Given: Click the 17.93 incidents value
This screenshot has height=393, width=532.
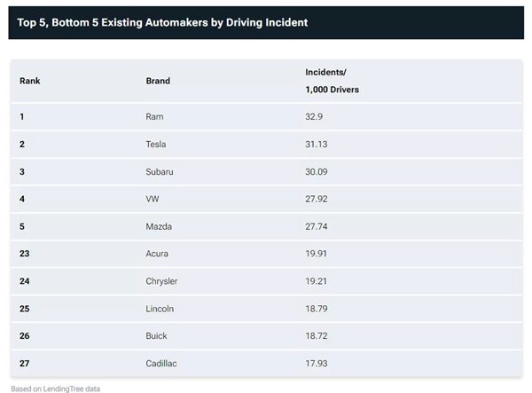Looking at the screenshot, I should [317, 364].
